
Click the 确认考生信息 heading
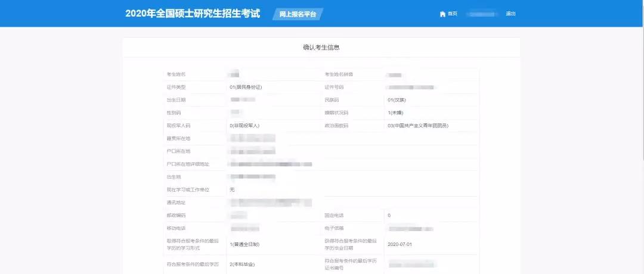click(321, 48)
